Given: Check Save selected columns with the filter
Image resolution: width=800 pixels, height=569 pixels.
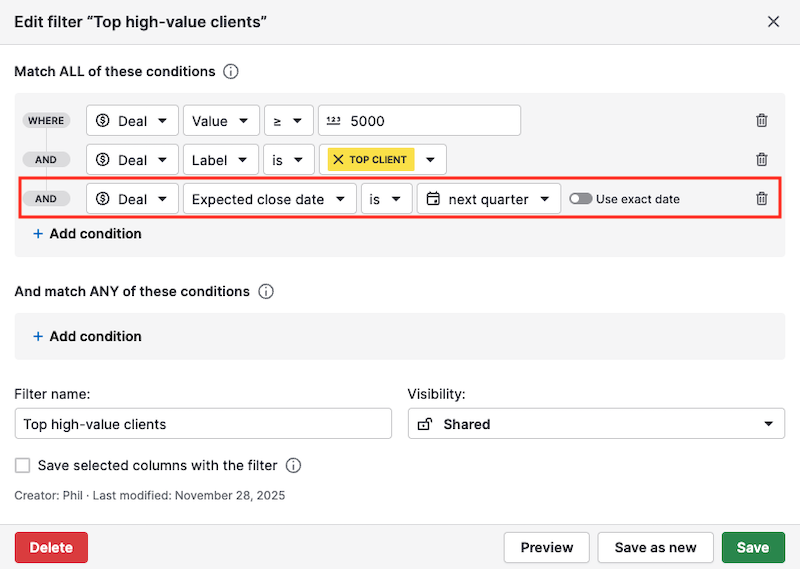Looking at the screenshot, I should tap(23, 466).
